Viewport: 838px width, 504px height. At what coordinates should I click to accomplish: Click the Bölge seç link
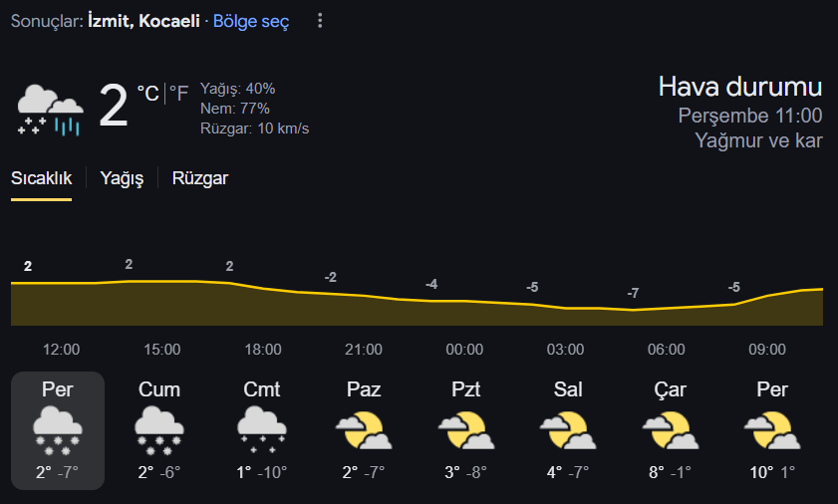pos(251,21)
